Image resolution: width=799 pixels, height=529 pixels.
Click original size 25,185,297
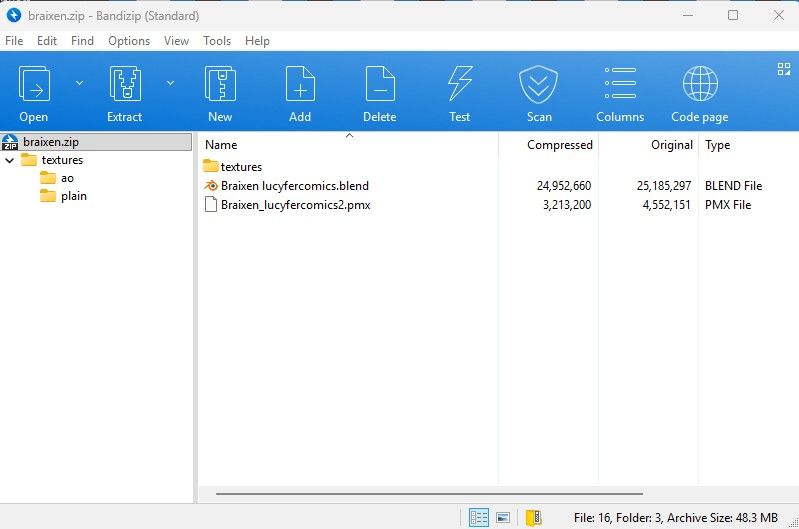coord(664,186)
